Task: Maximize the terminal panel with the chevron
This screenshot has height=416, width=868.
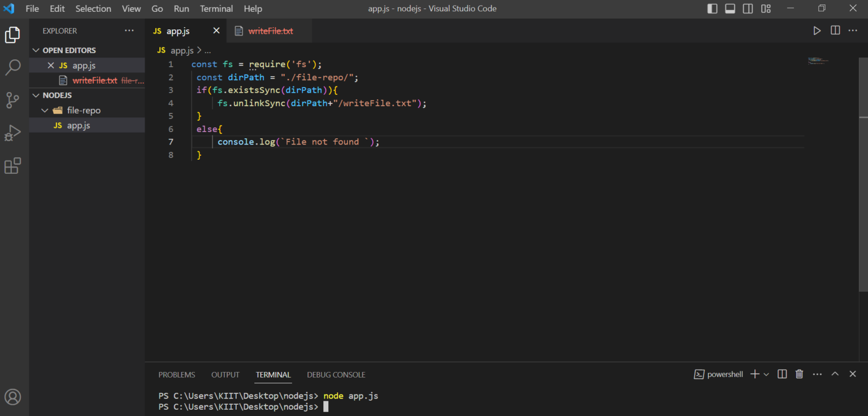Action: [835, 374]
